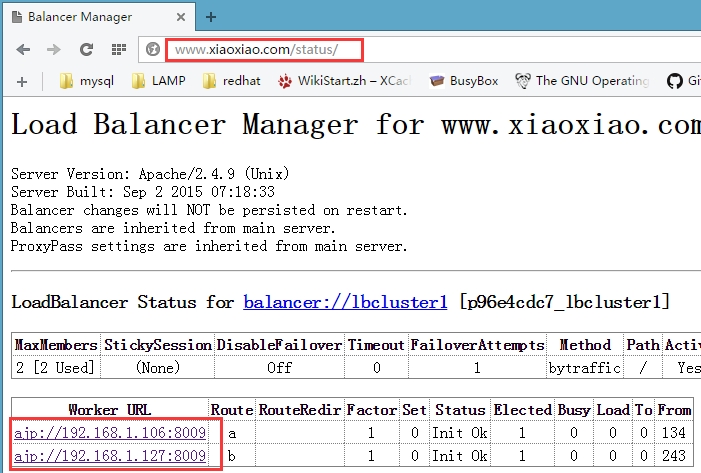Click the Path column header
Image resolution: width=701 pixels, height=473 pixels.
pos(642,345)
